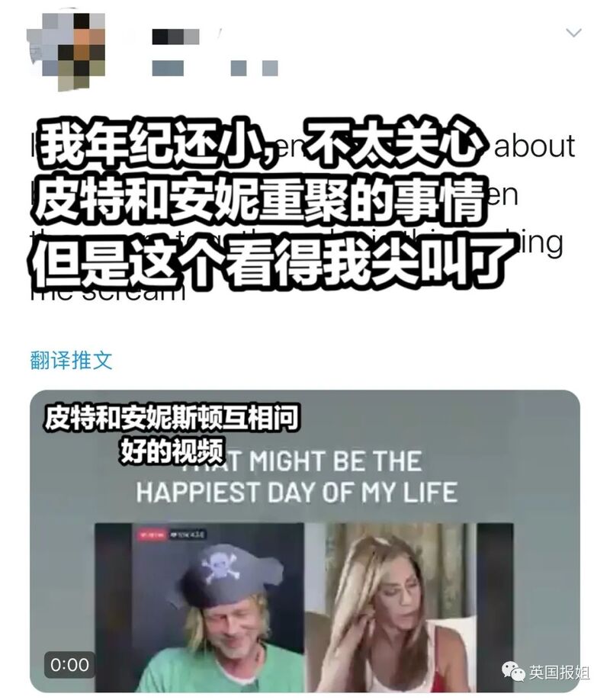Click the 英国报姐 watermark text
The height and width of the screenshot is (700, 610).
[559, 673]
